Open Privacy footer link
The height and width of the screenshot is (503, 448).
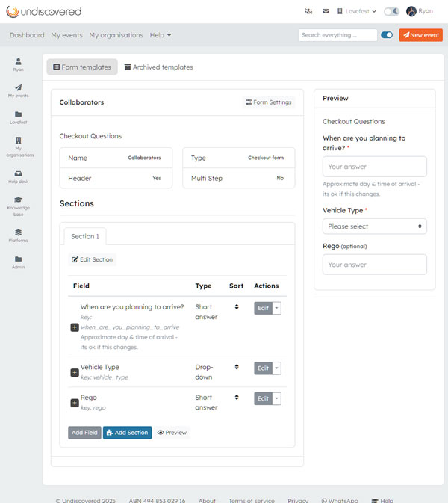point(298,500)
